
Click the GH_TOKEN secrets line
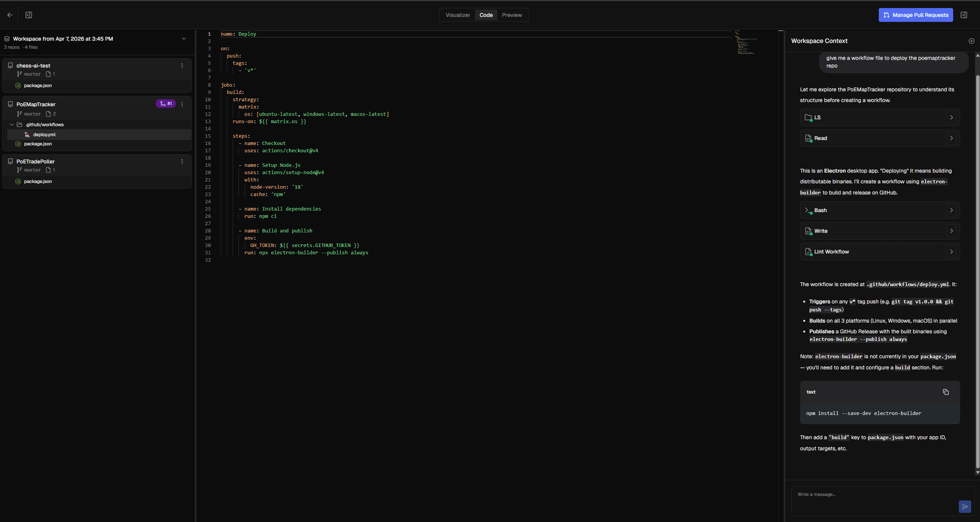[304, 245]
